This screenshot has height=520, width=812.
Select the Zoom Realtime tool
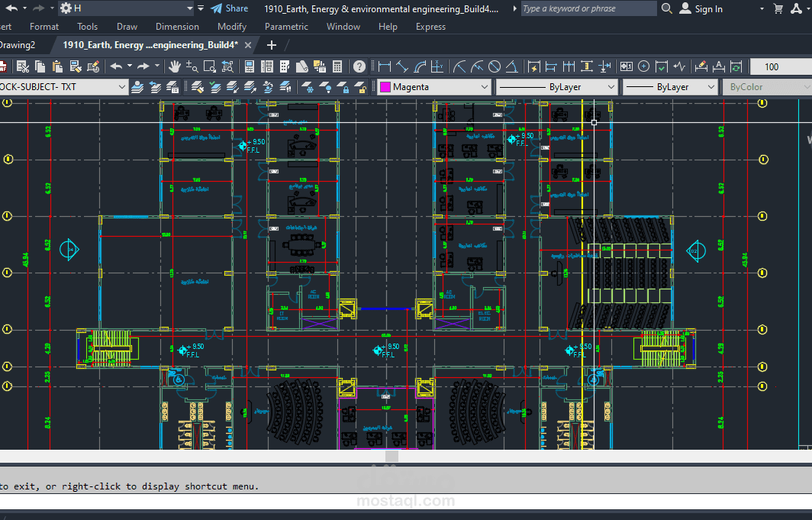192,66
